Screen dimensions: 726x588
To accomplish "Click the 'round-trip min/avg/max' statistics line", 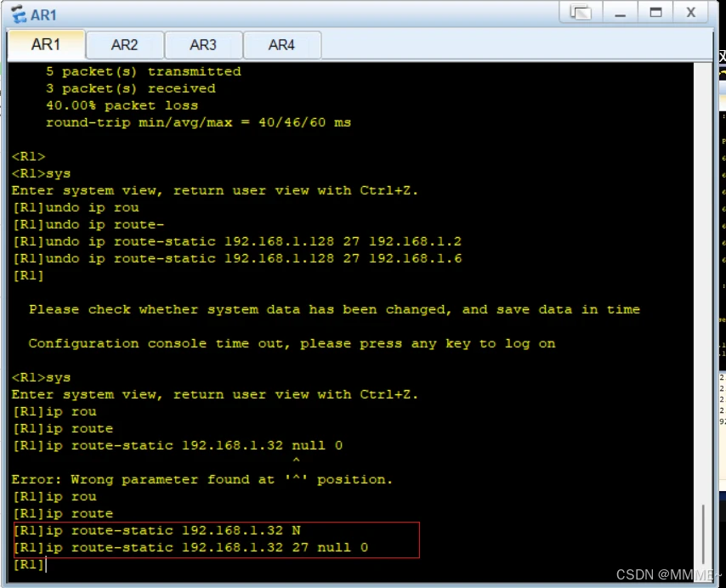I will [198, 123].
